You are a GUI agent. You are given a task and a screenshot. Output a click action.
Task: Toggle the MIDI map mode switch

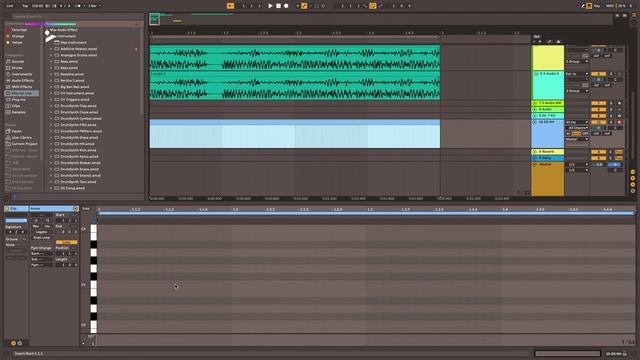click(x=610, y=6)
